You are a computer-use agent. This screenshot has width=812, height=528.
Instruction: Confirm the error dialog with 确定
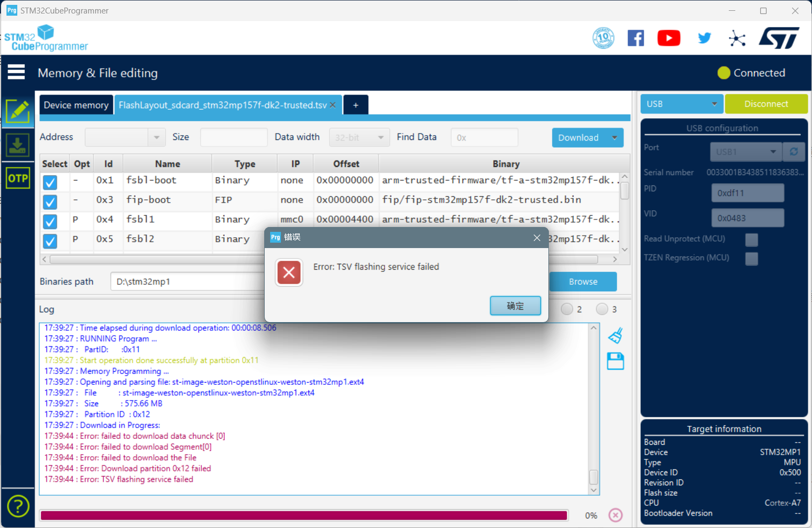click(515, 306)
